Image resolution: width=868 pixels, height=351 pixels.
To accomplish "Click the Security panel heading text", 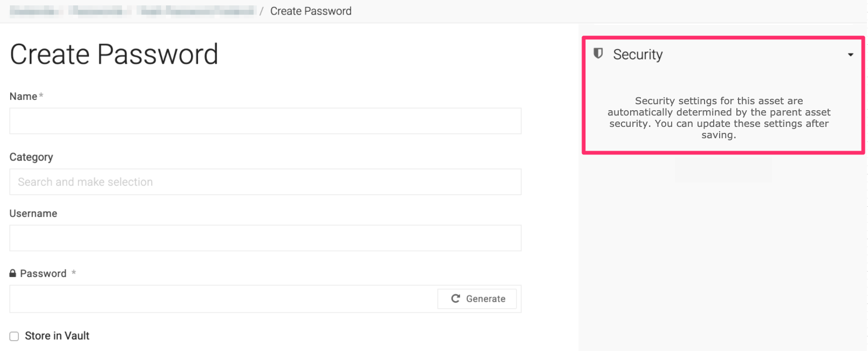I will (638, 55).
